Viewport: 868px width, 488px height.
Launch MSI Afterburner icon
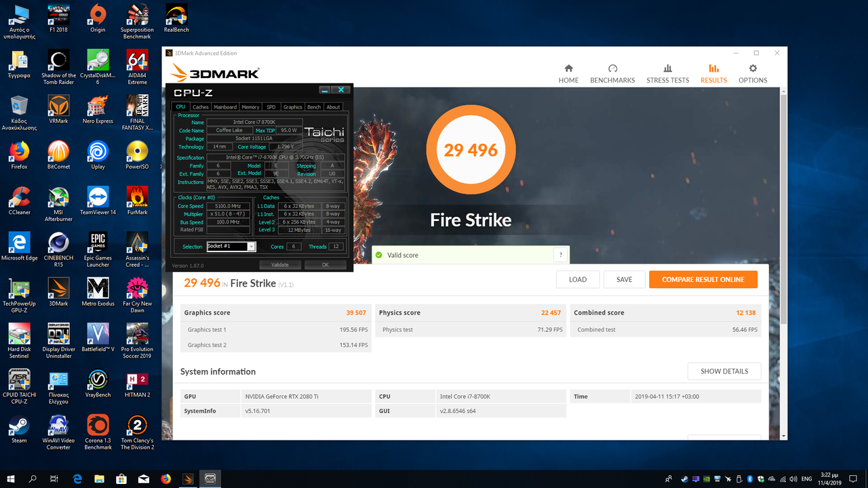point(58,204)
